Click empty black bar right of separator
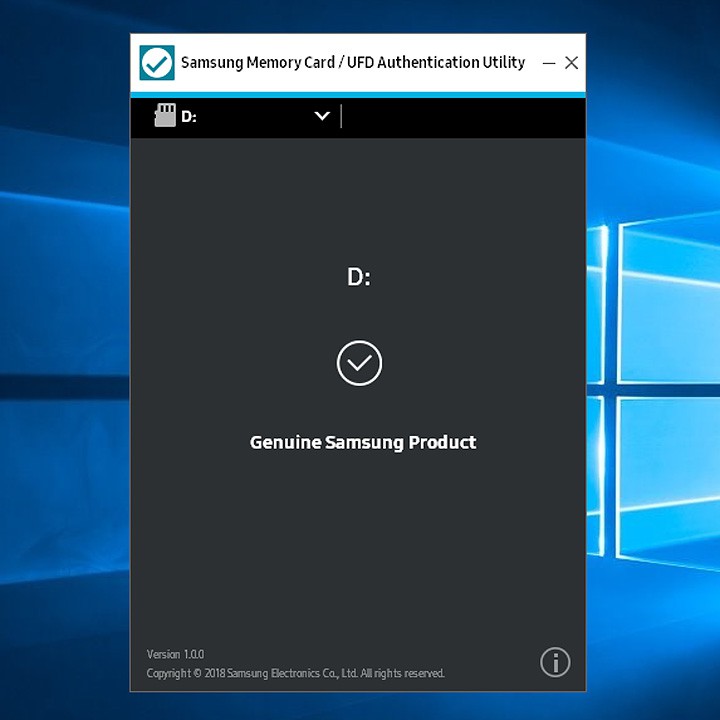This screenshot has height=720, width=720. pos(460,116)
